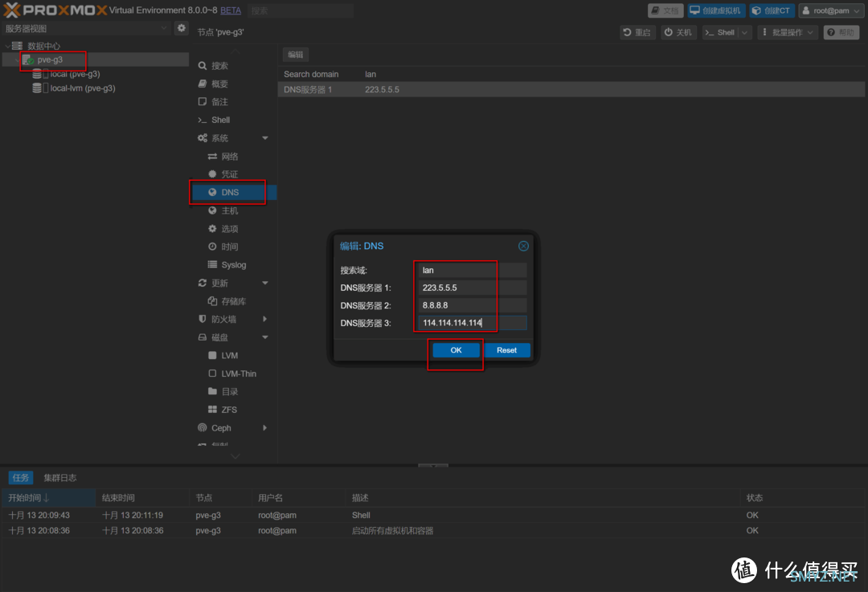
Task: Collapse the System menu section
Action: point(264,138)
